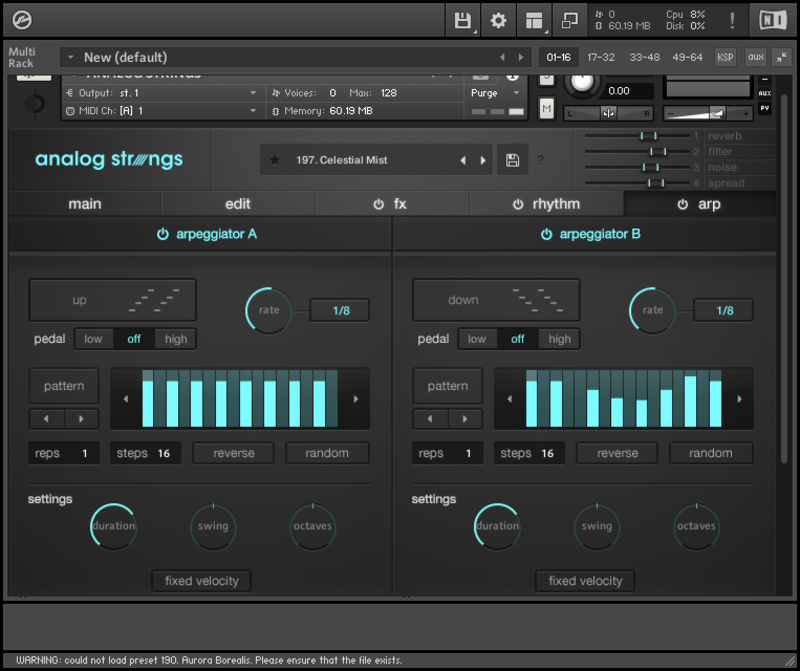Toggle rack size collapse icon

pos(782,57)
